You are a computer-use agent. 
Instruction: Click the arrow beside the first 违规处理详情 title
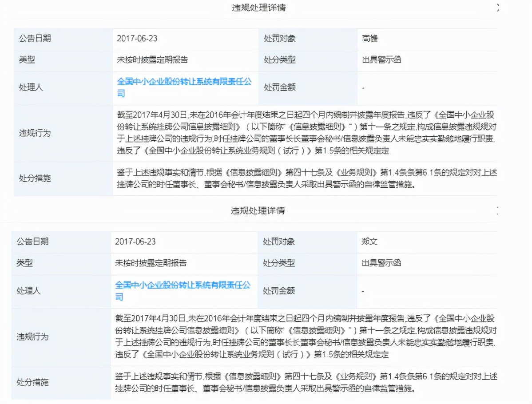(498, 8)
